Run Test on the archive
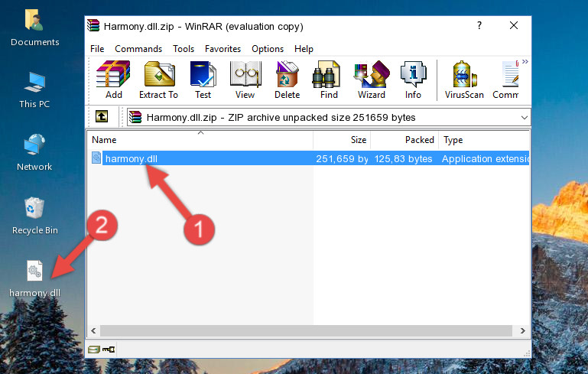588x374 pixels. coord(203,80)
